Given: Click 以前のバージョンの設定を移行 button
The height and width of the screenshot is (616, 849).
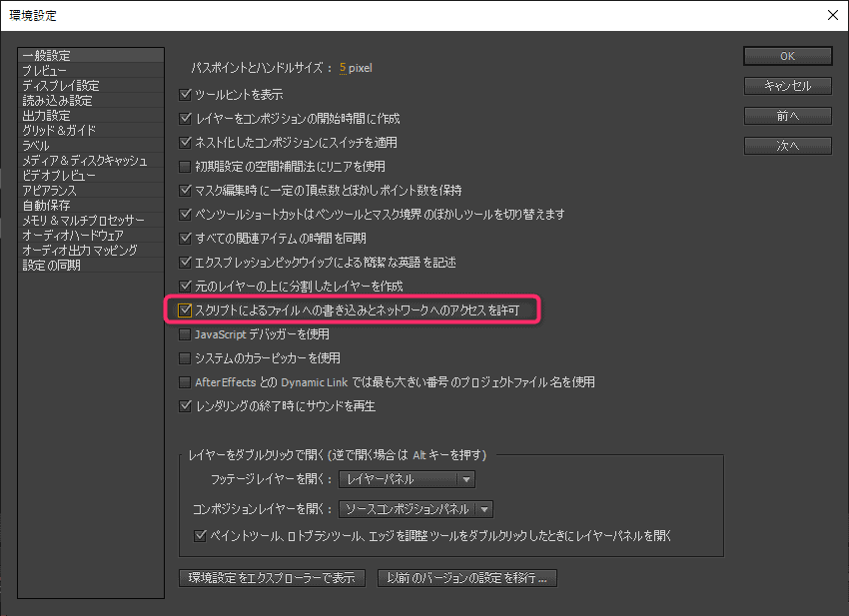Looking at the screenshot, I should [x=466, y=578].
